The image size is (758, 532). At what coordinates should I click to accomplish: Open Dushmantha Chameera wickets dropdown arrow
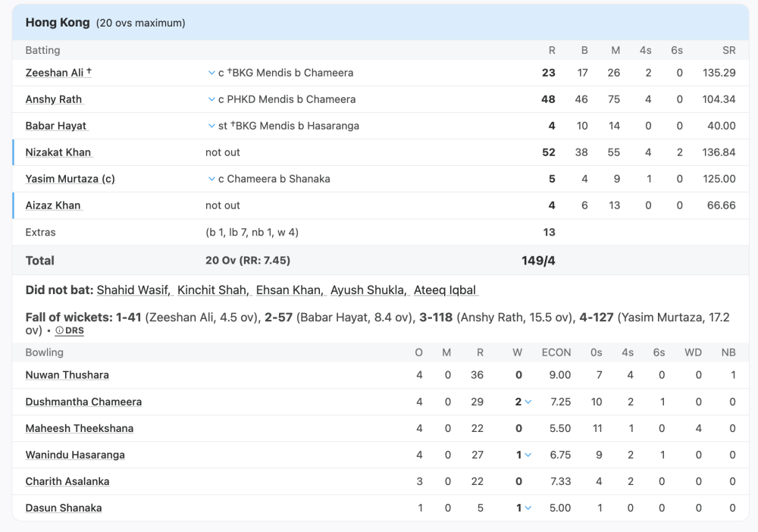528,402
